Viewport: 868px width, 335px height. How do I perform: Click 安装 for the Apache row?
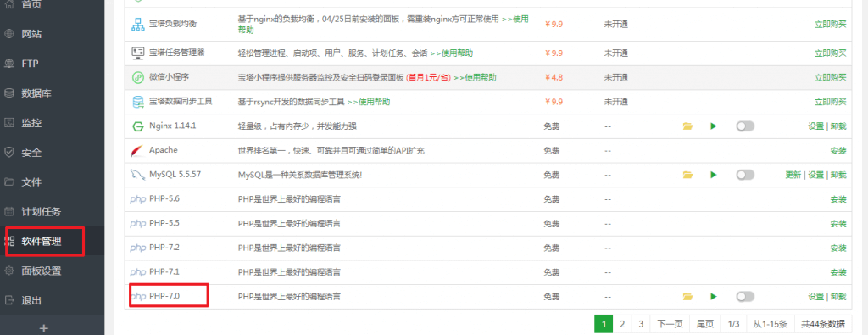[x=838, y=151]
